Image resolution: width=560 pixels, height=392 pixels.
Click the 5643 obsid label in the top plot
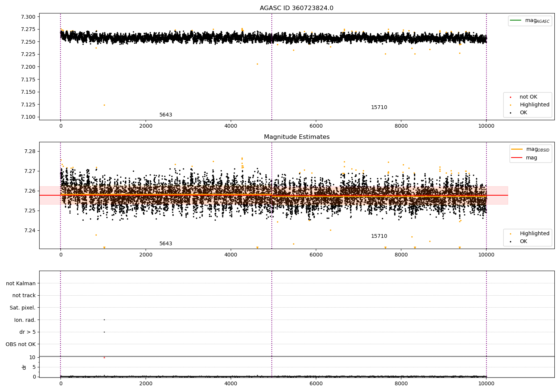(x=166, y=115)
